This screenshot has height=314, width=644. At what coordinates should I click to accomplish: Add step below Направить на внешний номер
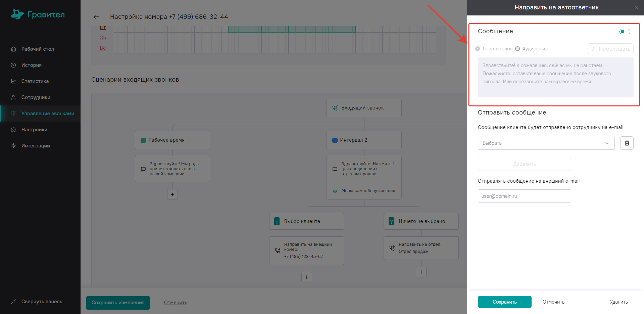[307, 277]
